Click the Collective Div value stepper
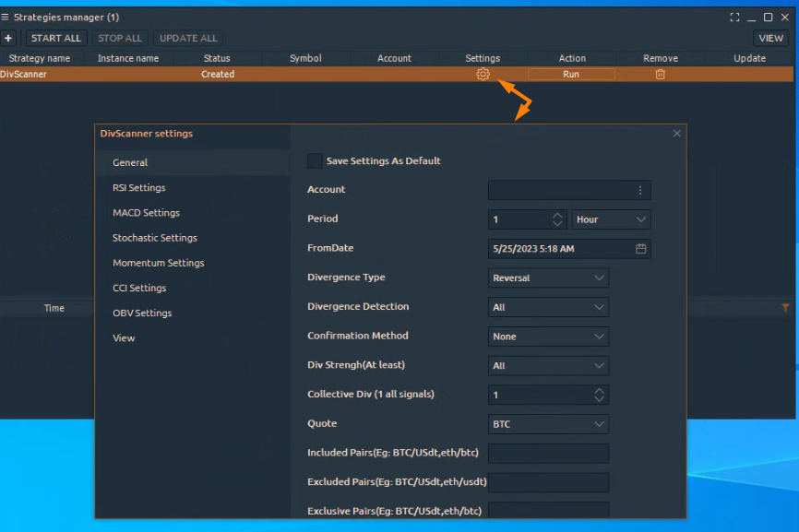 coord(599,395)
